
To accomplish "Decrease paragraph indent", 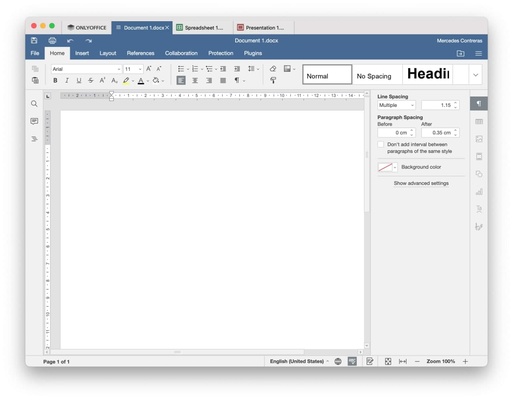I will (x=223, y=69).
